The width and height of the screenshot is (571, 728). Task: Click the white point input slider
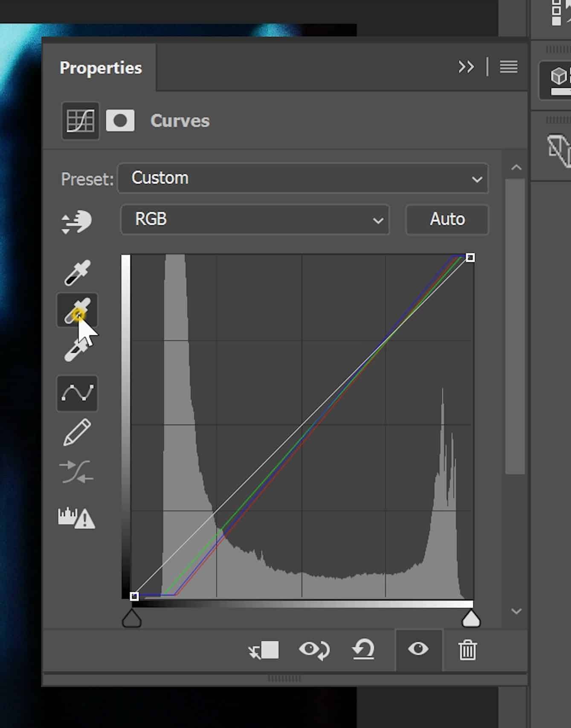pos(471,618)
